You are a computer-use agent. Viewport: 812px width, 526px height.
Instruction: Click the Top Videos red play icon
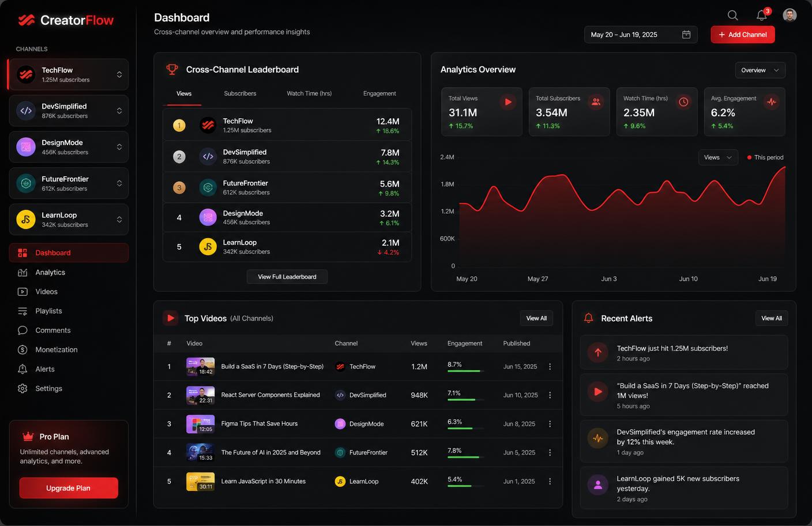(x=170, y=318)
